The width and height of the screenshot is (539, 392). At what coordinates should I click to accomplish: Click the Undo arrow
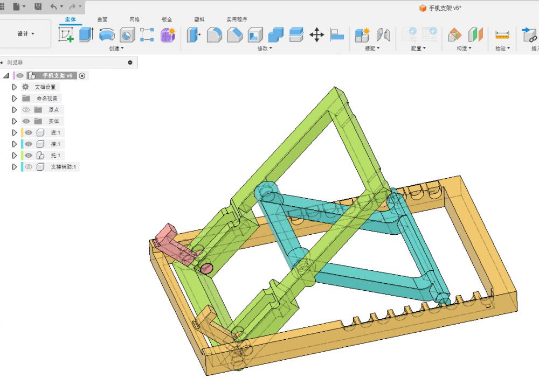(54, 6)
